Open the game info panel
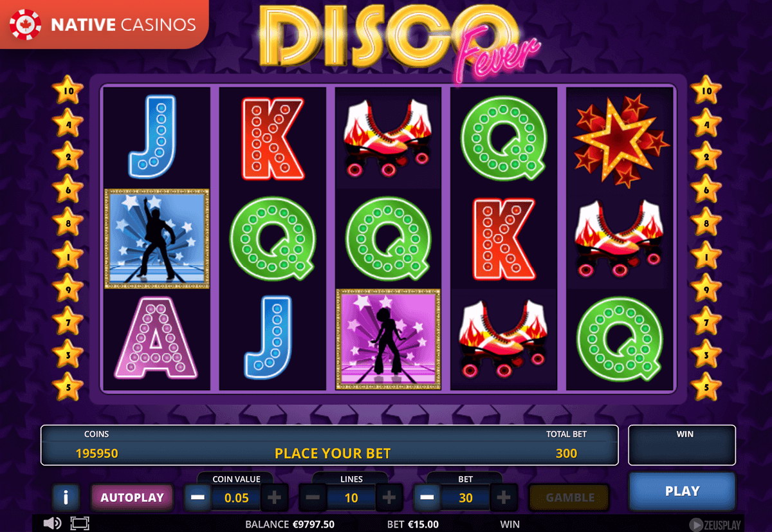The height and width of the screenshot is (532, 772). tap(66, 497)
